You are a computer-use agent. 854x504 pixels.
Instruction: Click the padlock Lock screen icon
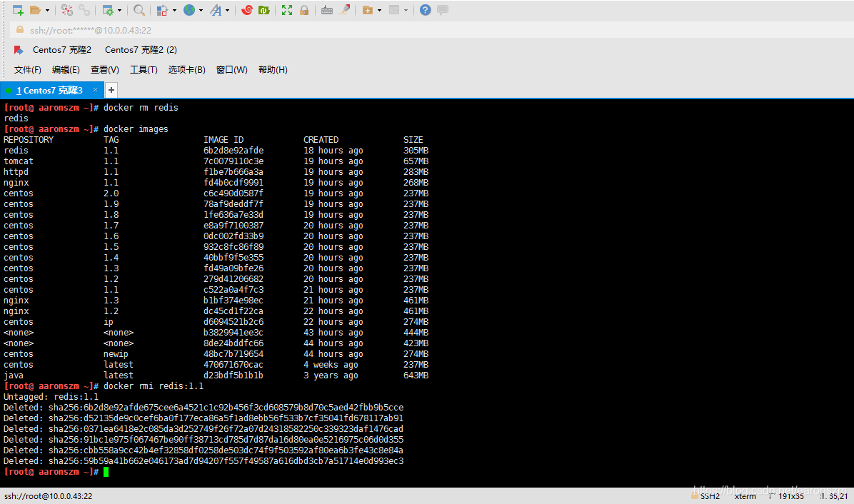304,10
